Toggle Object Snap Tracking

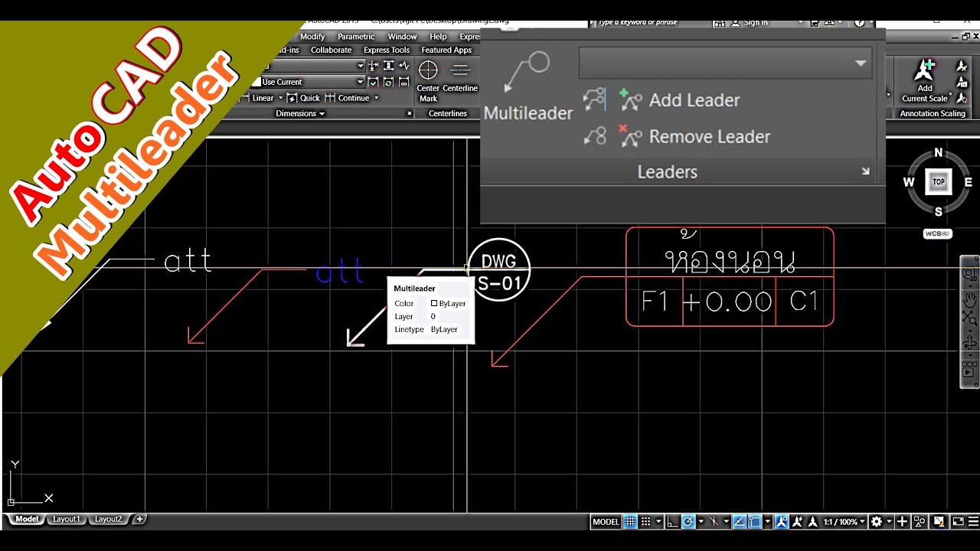point(739,522)
